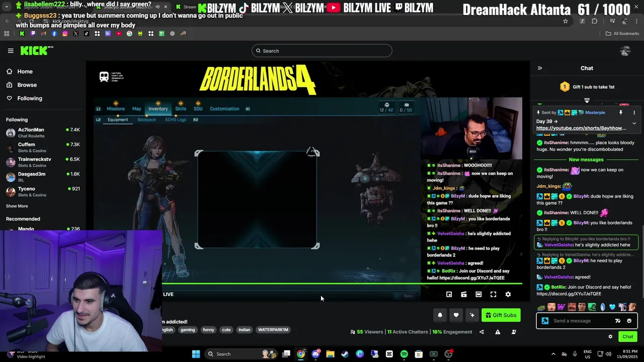
Task: Expand followed list with Show more
Action: [x=17, y=206]
